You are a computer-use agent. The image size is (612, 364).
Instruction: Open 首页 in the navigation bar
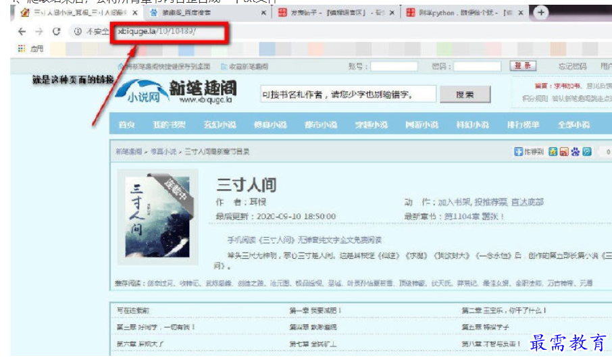(x=127, y=125)
